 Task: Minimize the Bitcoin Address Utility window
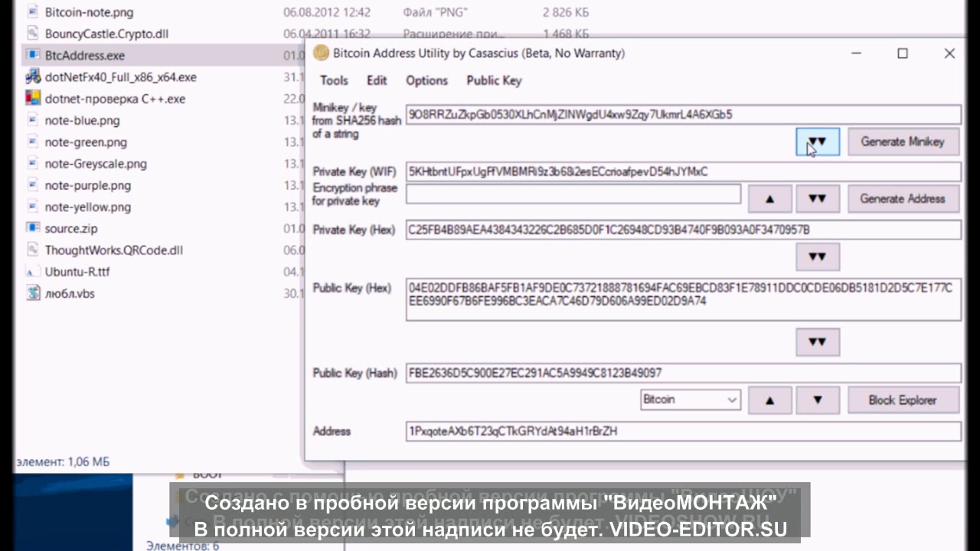click(x=856, y=54)
